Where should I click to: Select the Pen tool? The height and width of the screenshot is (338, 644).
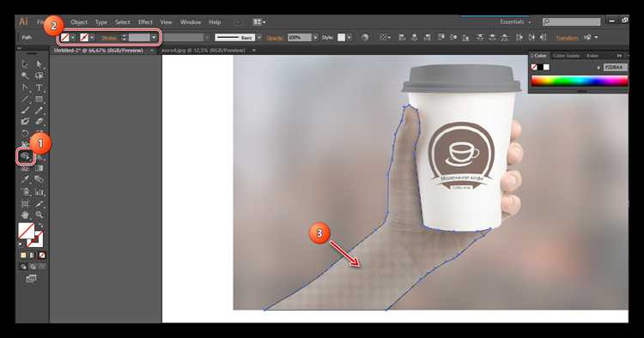(25, 88)
